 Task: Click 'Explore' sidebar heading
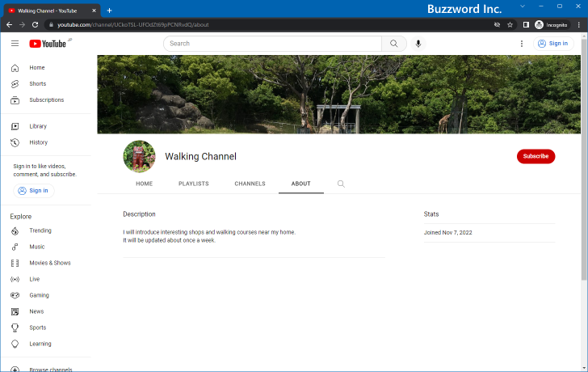click(21, 217)
